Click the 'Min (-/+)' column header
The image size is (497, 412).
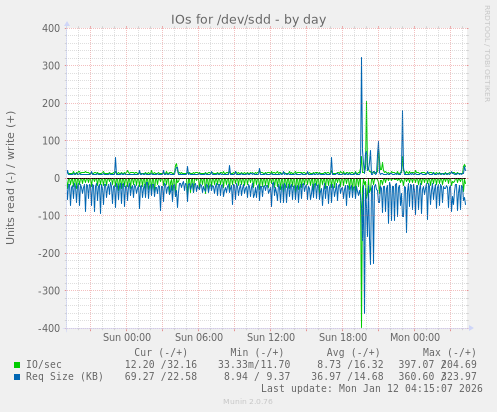point(257,352)
